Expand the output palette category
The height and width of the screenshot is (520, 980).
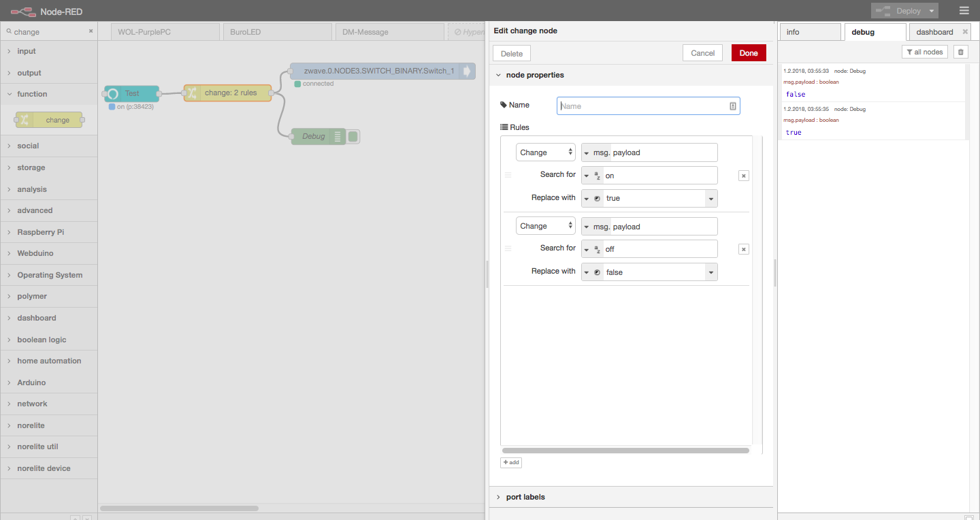click(x=49, y=73)
